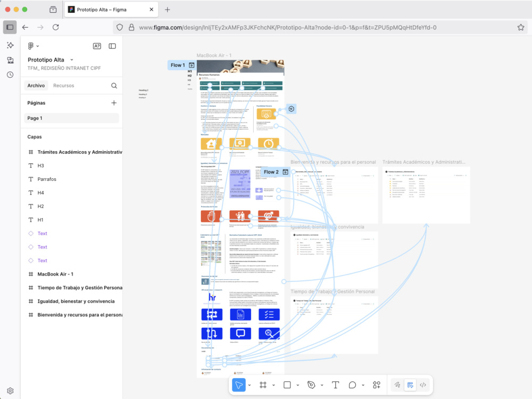Select the Pen tool

311,385
